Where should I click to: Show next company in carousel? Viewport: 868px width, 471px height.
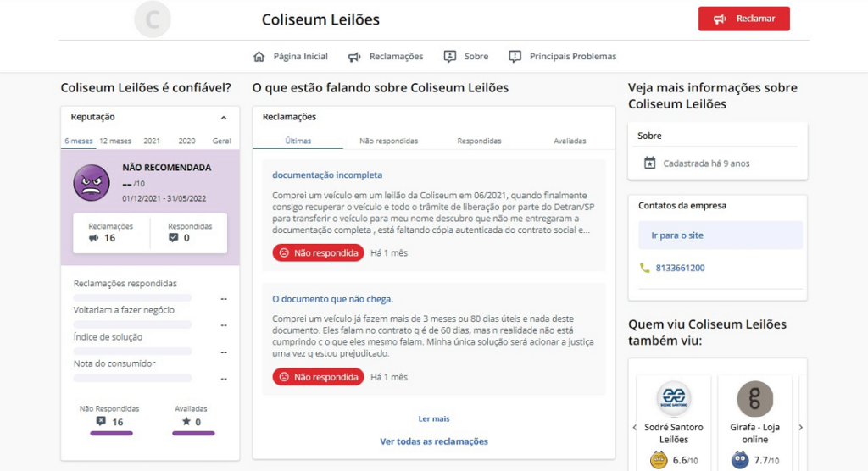pos(800,427)
